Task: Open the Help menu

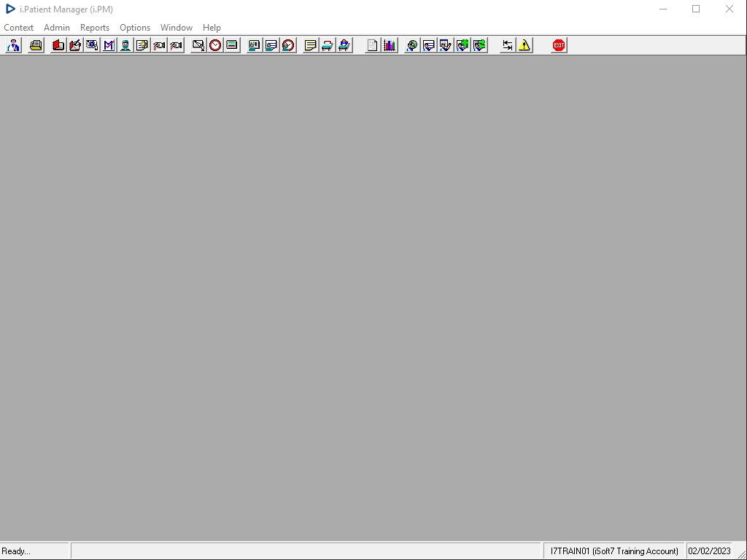Action: pos(212,28)
